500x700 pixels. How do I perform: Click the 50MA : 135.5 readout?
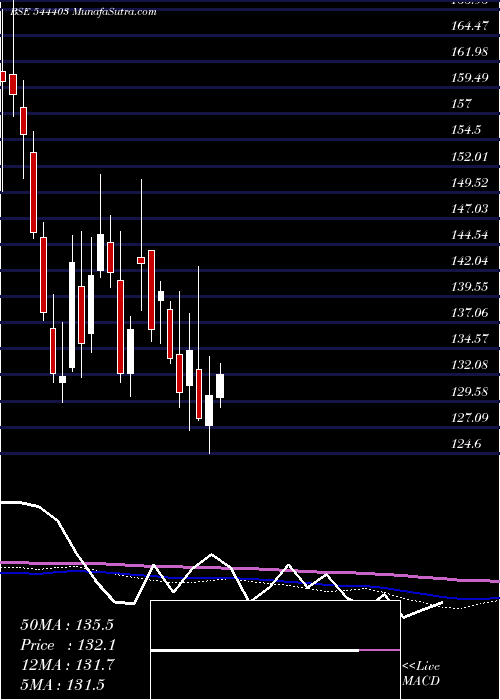pos(67,625)
